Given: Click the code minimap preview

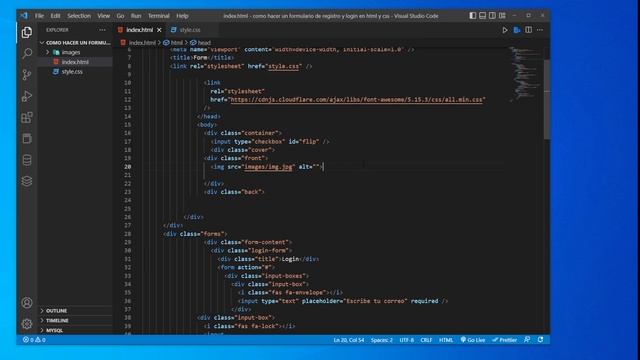Looking at the screenshot, I should click(524, 74).
